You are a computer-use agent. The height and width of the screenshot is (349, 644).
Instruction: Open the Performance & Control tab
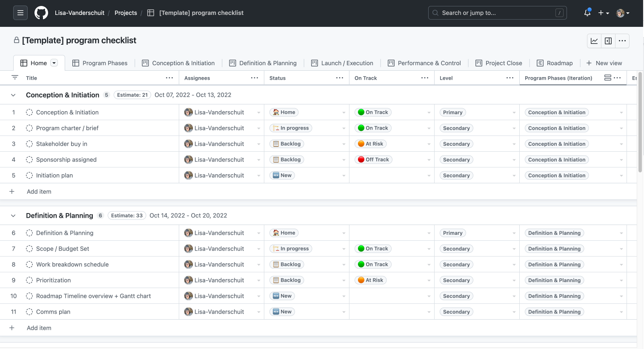click(x=424, y=63)
